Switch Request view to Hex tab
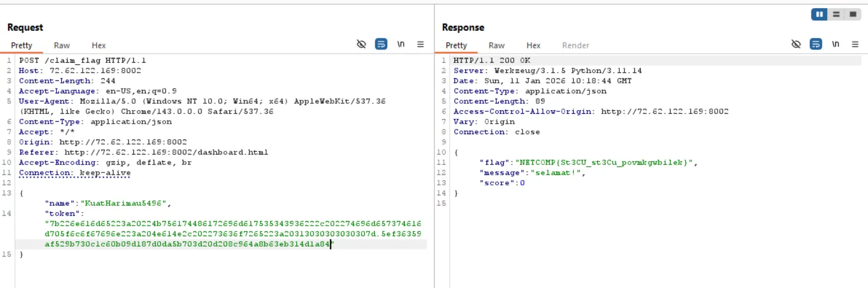Image resolution: width=868 pixels, height=288 pixels. point(98,45)
